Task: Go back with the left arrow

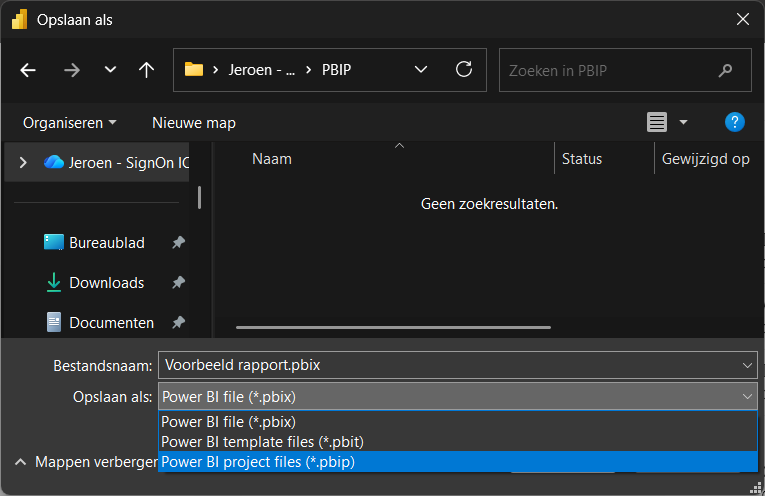Action: coord(28,70)
